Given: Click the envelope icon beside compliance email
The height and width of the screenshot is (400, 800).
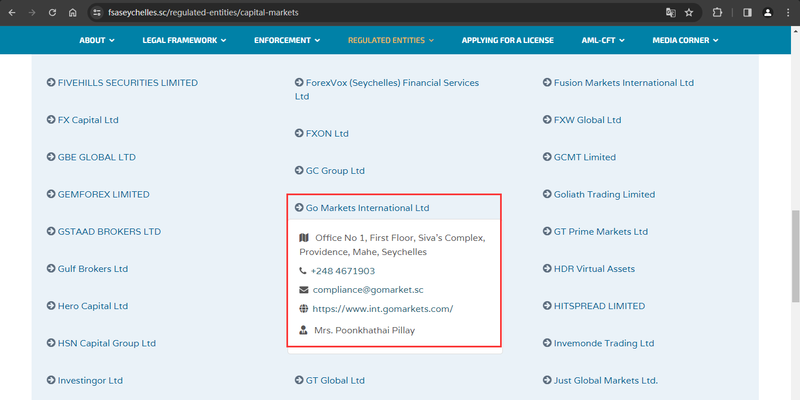Looking at the screenshot, I should 304,290.
